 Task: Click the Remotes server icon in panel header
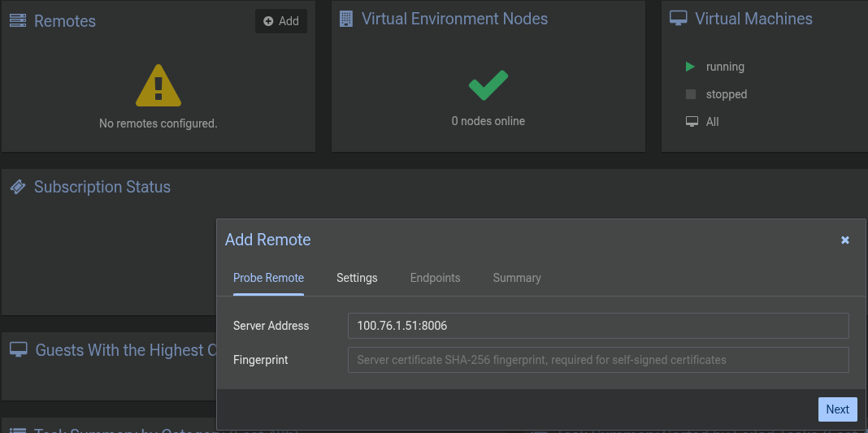pos(18,21)
